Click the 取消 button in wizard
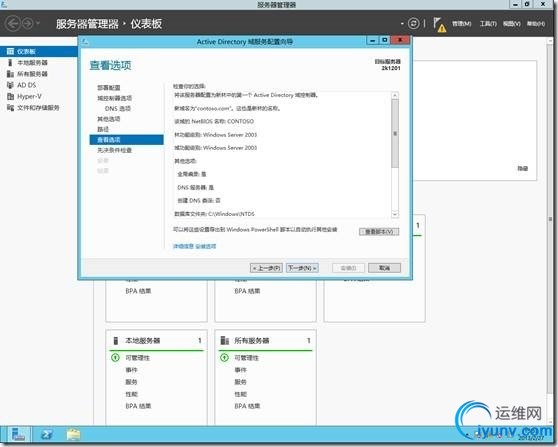This screenshot has width=558, height=447. [x=384, y=268]
